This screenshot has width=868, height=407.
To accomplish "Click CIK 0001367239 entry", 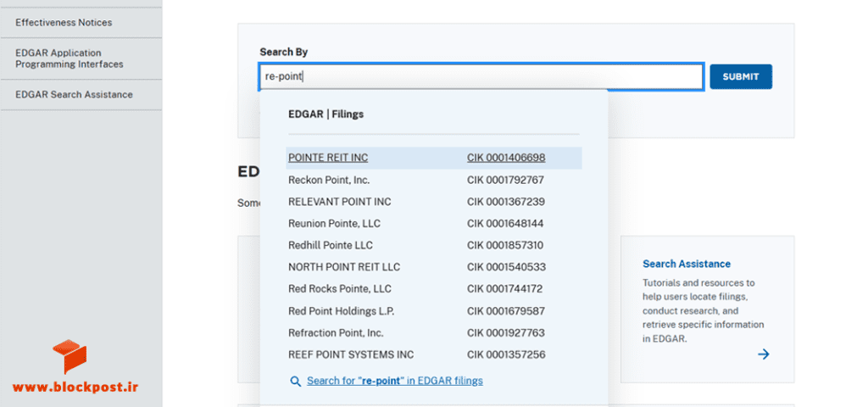I will tap(506, 202).
